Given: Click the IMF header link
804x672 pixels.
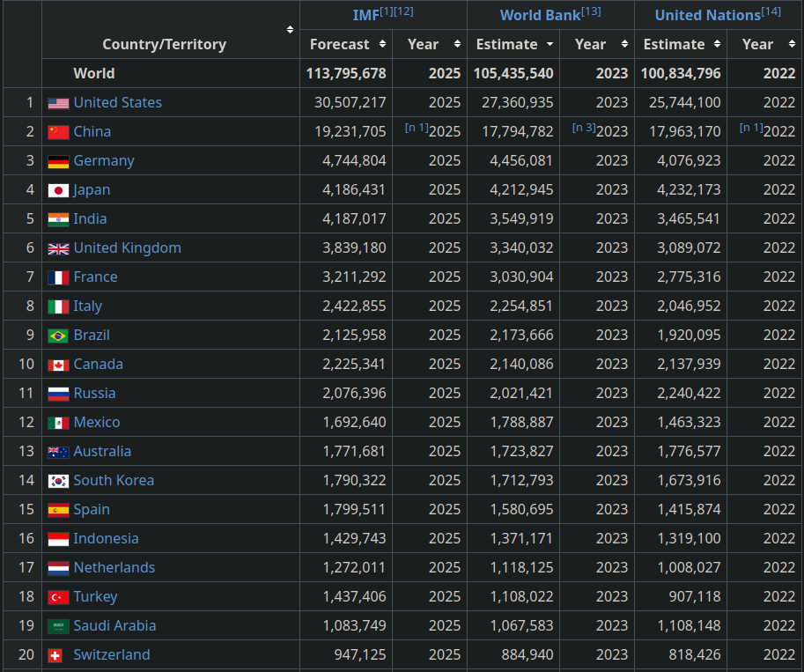Looking at the screenshot, I should point(365,15).
